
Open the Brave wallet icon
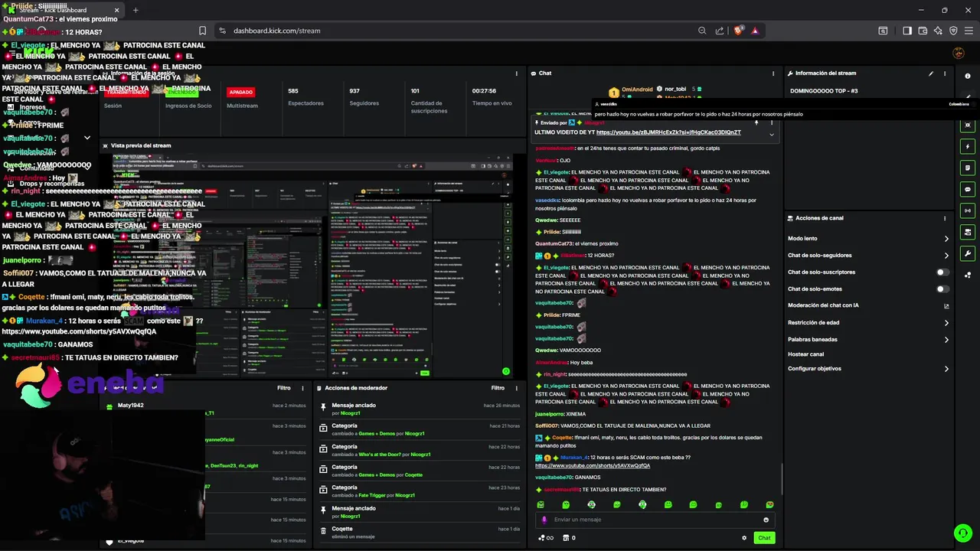click(923, 31)
